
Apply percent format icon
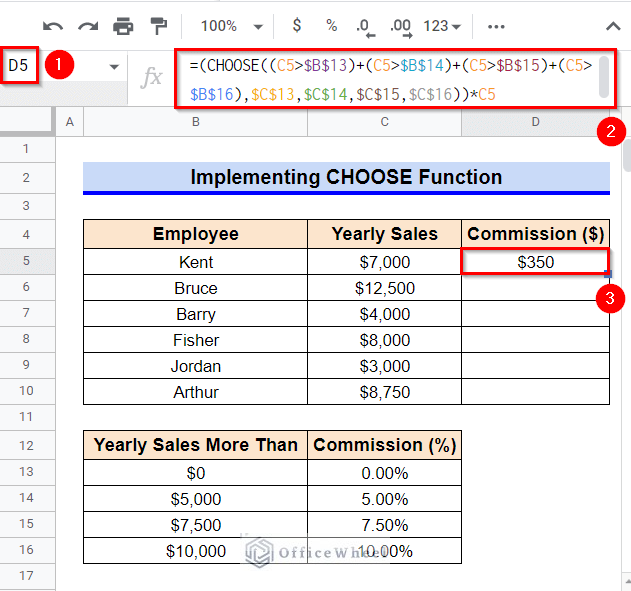coord(331,26)
